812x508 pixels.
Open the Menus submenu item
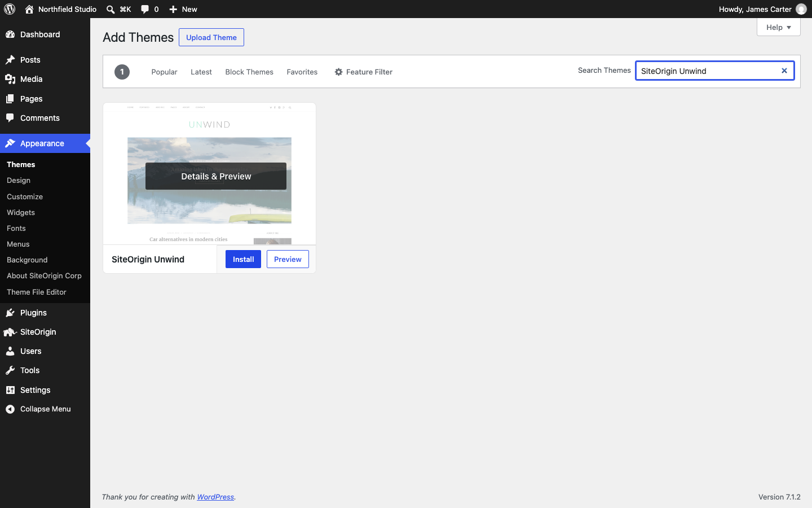pyautogui.click(x=18, y=244)
